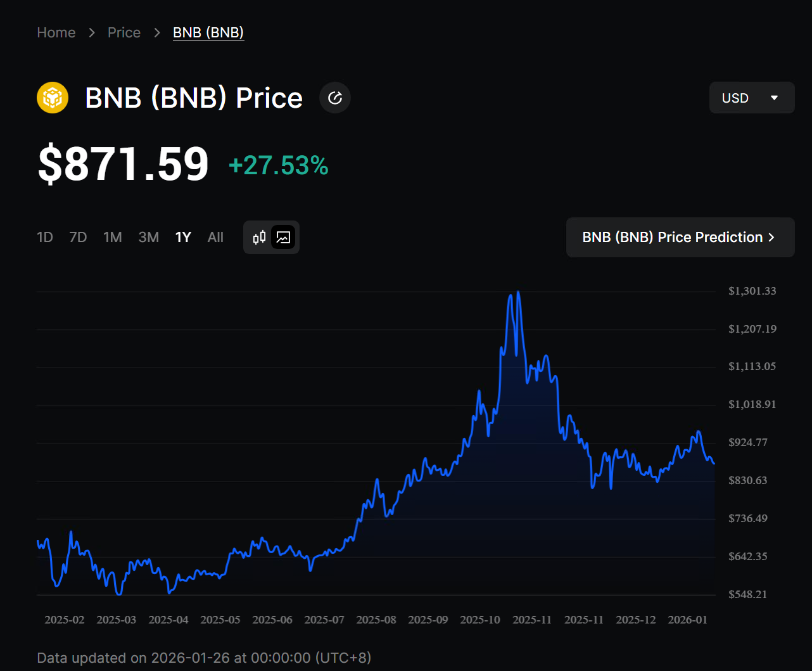Navigate to the Price breadcrumb
Image resolution: width=812 pixels, height=671 pixels.
pos(124,32)
